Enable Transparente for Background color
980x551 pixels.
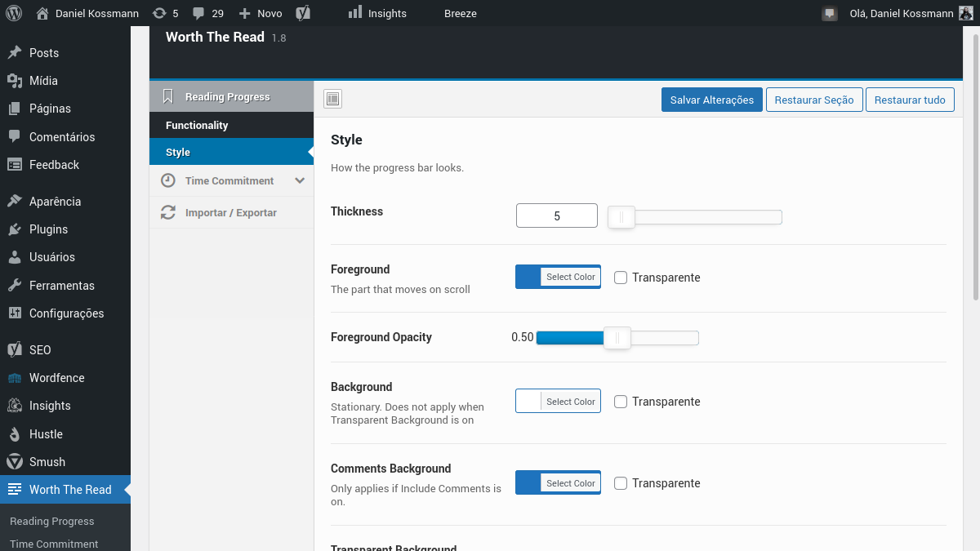coord(621,402)
